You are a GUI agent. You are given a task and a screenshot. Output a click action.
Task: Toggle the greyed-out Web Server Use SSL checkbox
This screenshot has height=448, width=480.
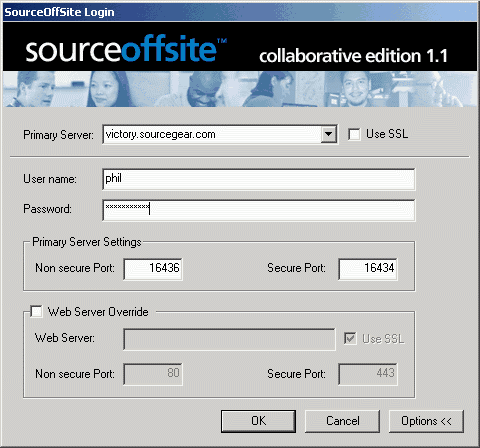(350, 339)
